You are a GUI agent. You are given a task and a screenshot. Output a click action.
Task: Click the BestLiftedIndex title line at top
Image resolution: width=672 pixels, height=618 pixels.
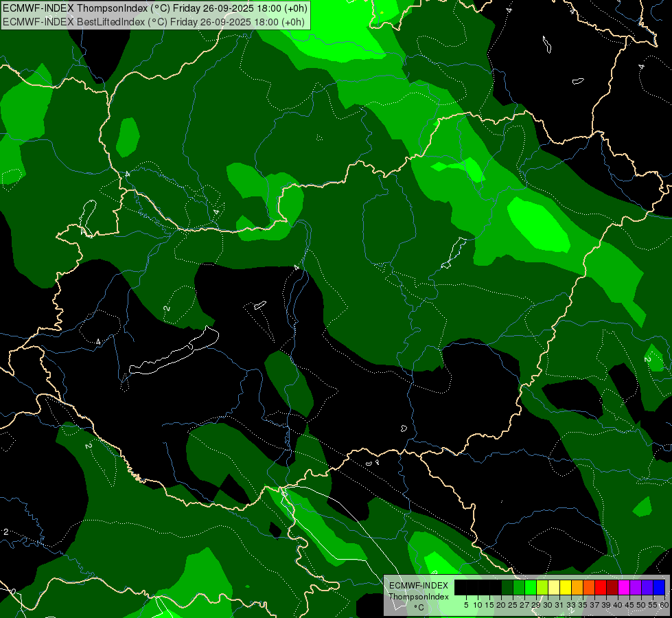[x=154, y=22]
